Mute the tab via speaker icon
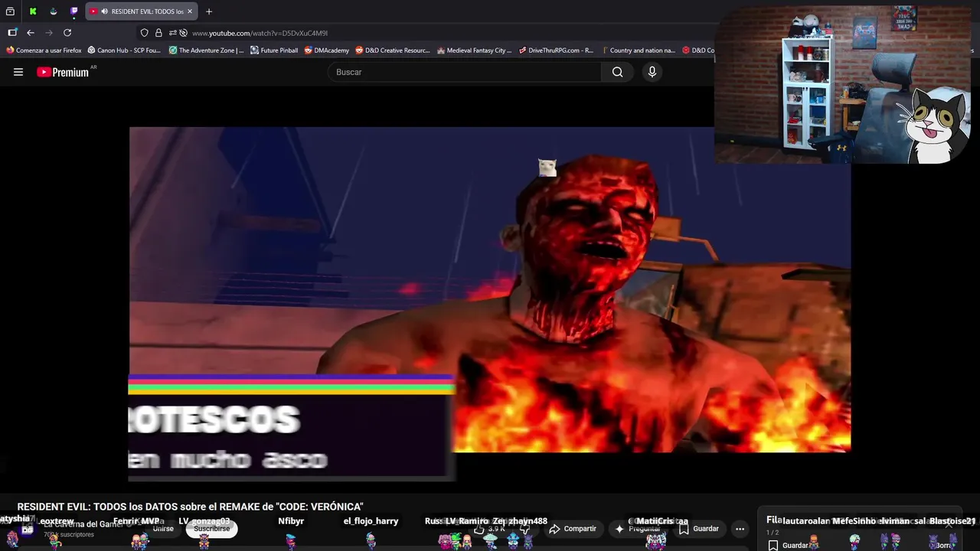This screenshot has height=551, width=980. (104, 11)
